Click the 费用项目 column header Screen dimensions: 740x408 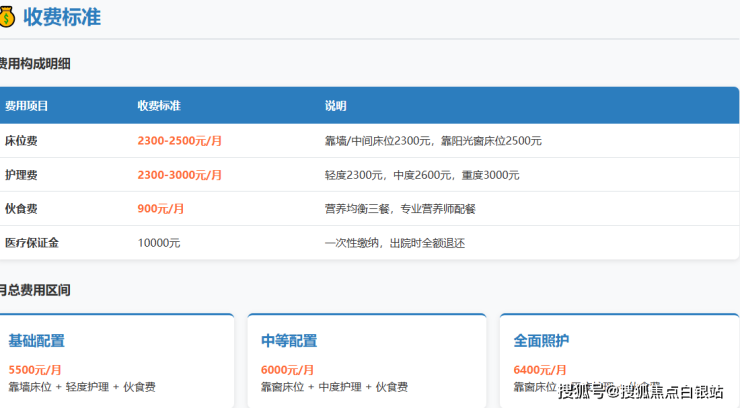pos(27,106)
